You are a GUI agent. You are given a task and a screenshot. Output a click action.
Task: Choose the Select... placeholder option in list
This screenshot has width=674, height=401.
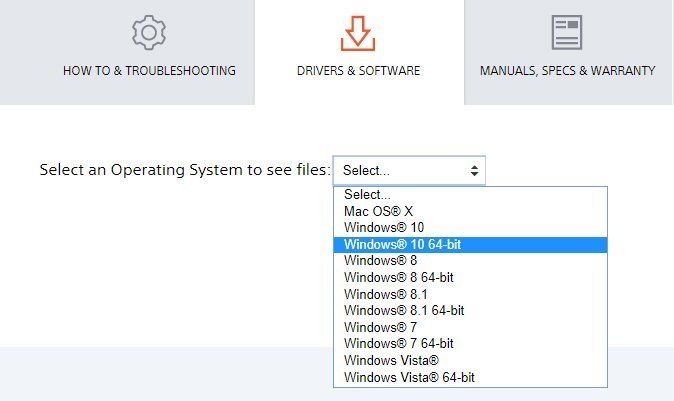coord(470,195)
